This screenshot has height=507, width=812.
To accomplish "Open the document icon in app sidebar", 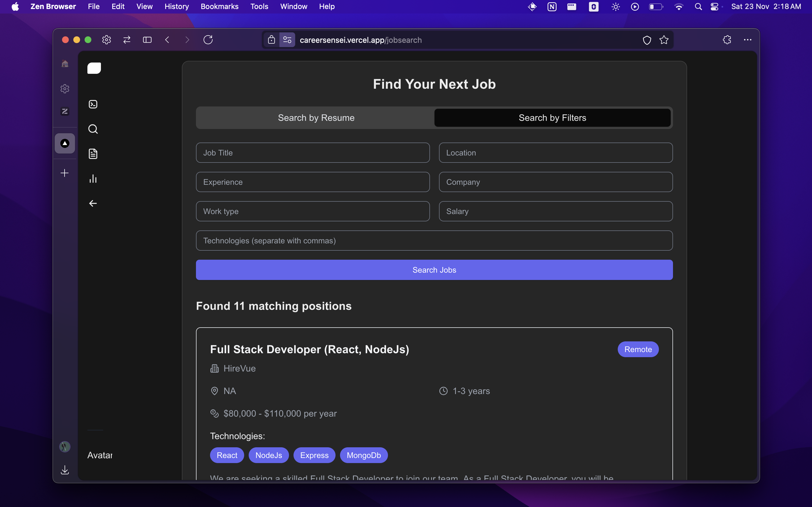I will pos(93,154).
